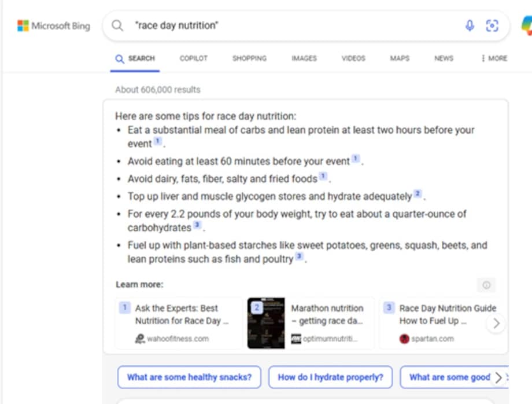Reveal more suggested questions with chevron
Screen dimensions: 532x404
tap(498, 377)
